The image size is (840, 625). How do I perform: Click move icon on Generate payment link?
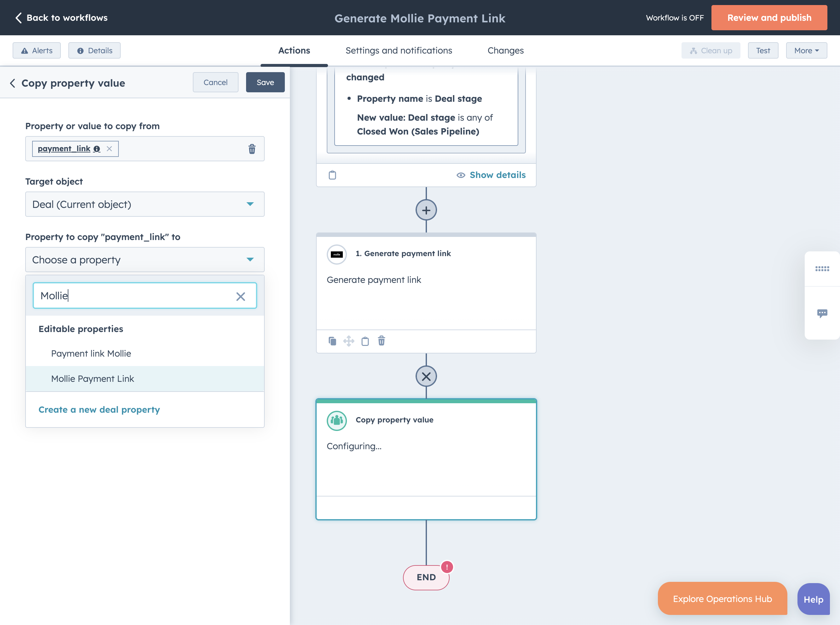point(349,341)
